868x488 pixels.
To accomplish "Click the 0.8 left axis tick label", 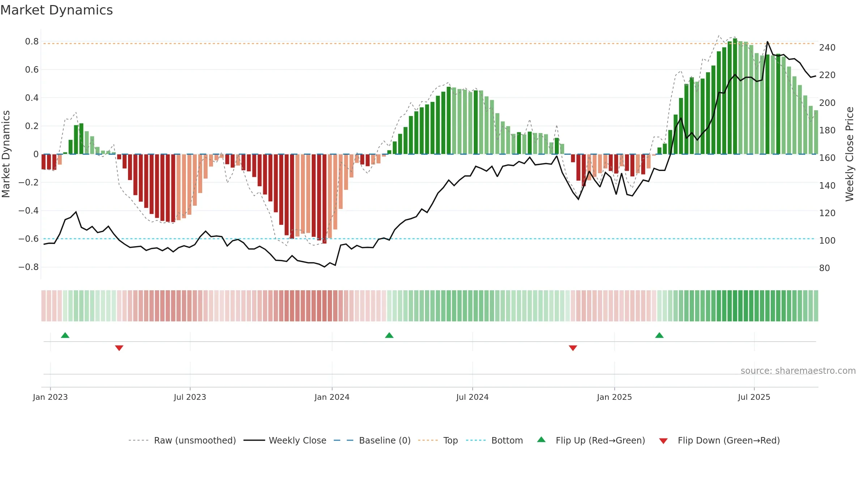I will [x=32, y=42].
